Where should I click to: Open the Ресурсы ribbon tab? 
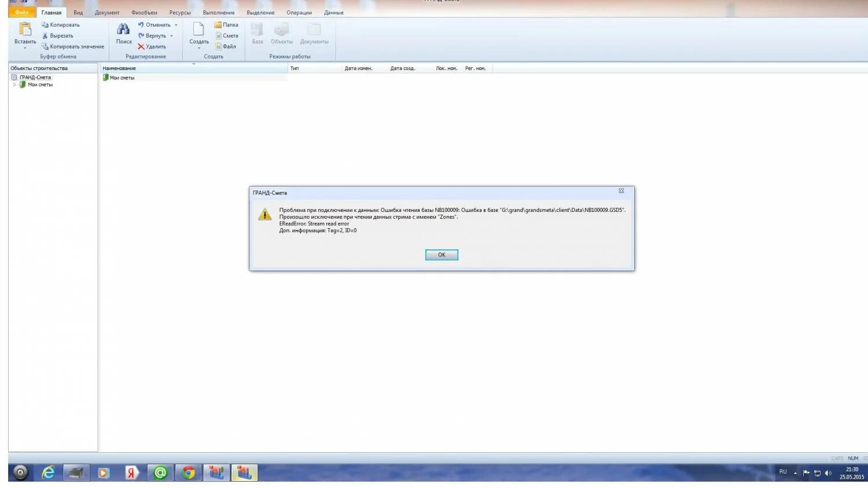[x=180, y=13]
